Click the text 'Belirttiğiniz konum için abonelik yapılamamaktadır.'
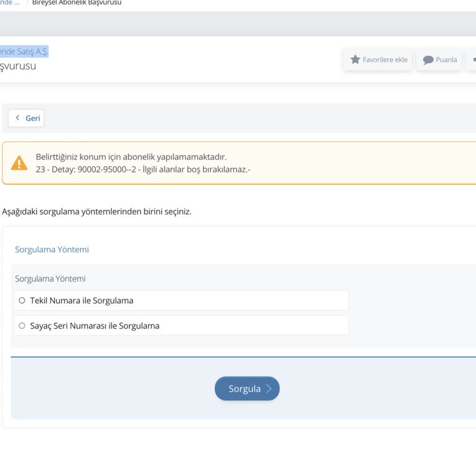 click(x=131, y=157)
